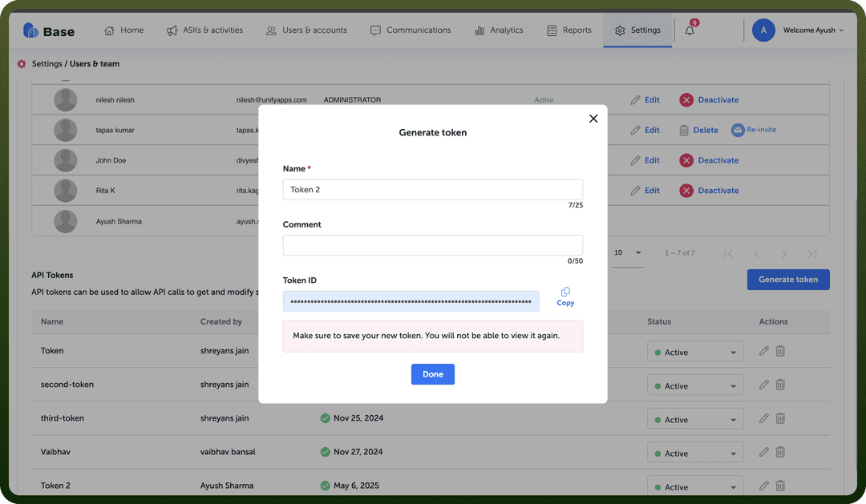Deactivate user nilesh nilesh

pos(709,100)
